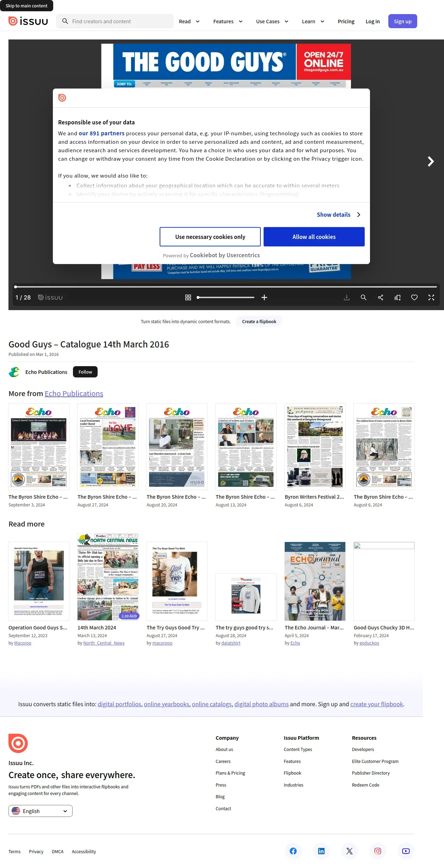The height and width of the screenshot is (868, 444).
Task: Open the About us footer link
Action: click(x=224, y=749)
